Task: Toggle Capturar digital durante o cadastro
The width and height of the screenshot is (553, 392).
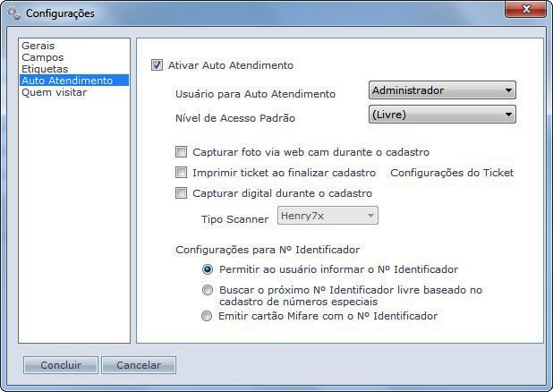Action: click(182, 193)
